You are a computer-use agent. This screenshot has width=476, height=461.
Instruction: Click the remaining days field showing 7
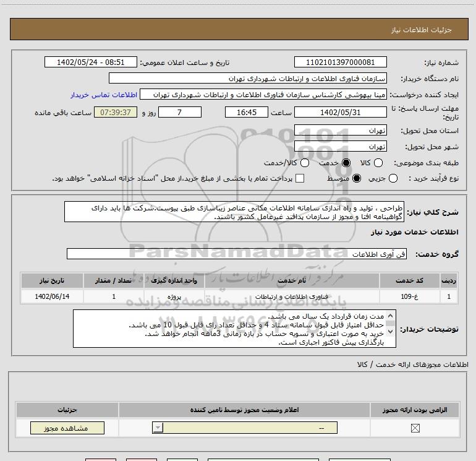pos(180,112)
